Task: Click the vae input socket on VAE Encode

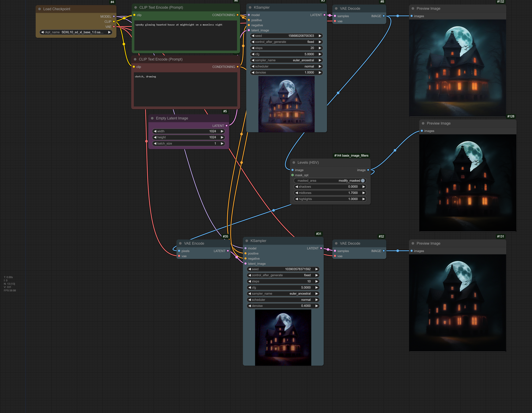Action: pyautogui.click(x=179, y=256)
